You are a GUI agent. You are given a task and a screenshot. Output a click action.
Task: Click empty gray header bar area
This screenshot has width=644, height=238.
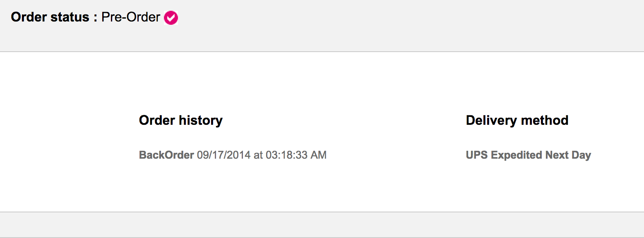pyautogui.click(x=372, y=25)
